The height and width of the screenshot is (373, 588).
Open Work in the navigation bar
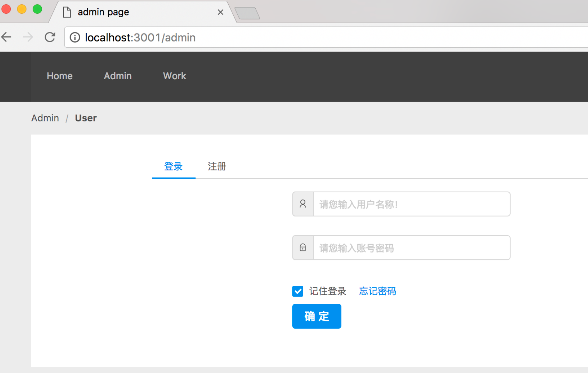pyautogui.click(x=175, y=76)
